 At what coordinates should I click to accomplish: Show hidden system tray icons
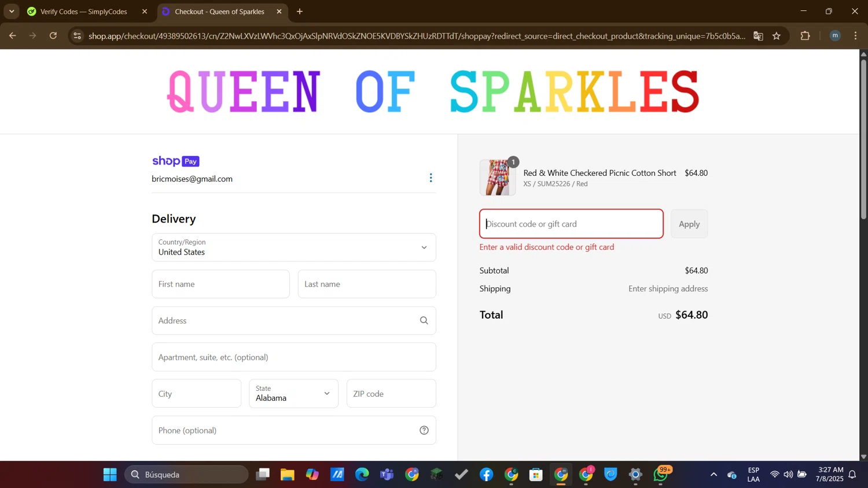(713, 475)
